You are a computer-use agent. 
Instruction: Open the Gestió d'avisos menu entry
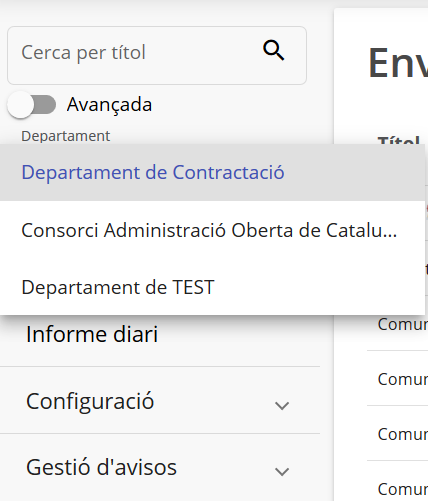pyautogui.click(x=160, y=467)
